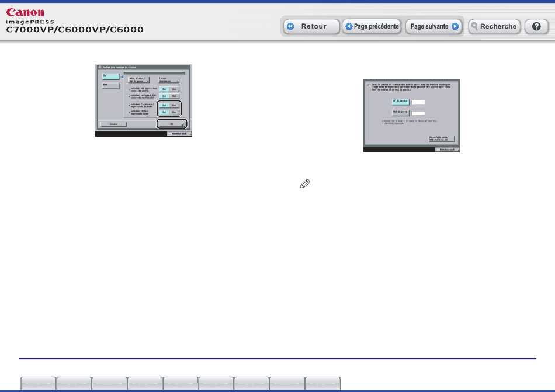Select Oui for Autoriser les impressions sans code

click(x=165, y=89)
